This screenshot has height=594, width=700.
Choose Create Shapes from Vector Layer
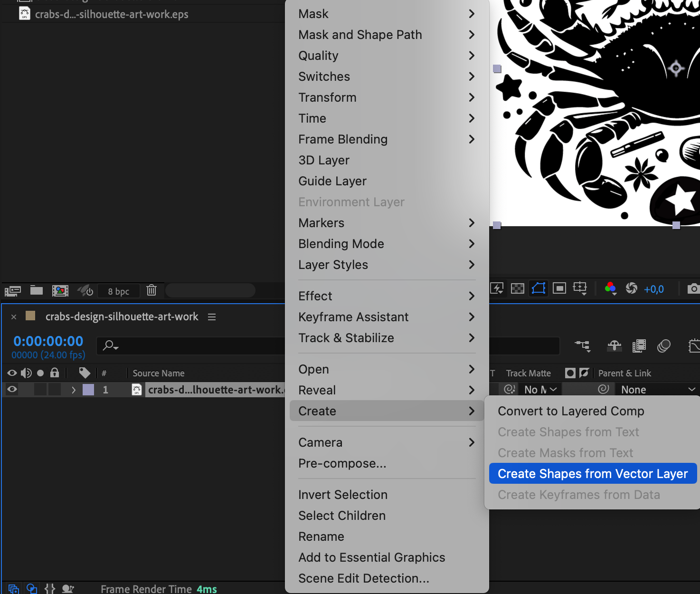click(x=593, y=474)
